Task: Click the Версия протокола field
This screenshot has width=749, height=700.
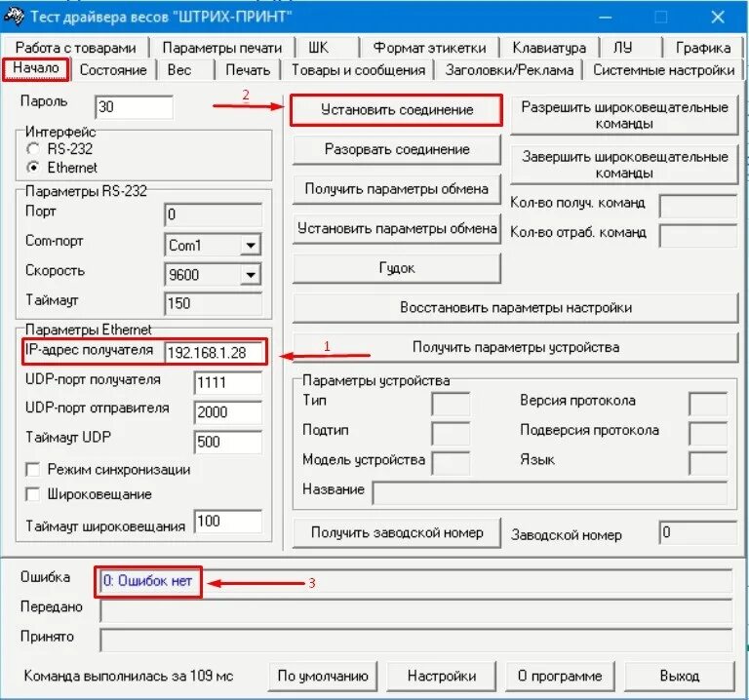Action: tap(708, 404)
